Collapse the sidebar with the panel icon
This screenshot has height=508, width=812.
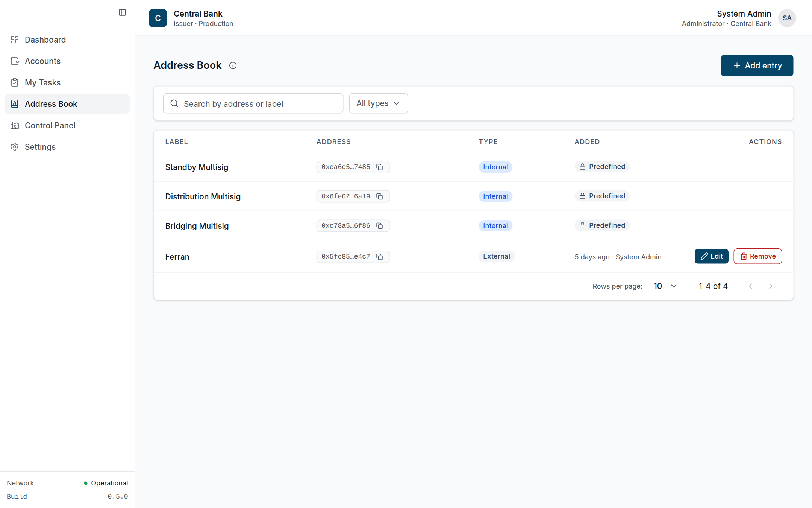click(122, 12)
